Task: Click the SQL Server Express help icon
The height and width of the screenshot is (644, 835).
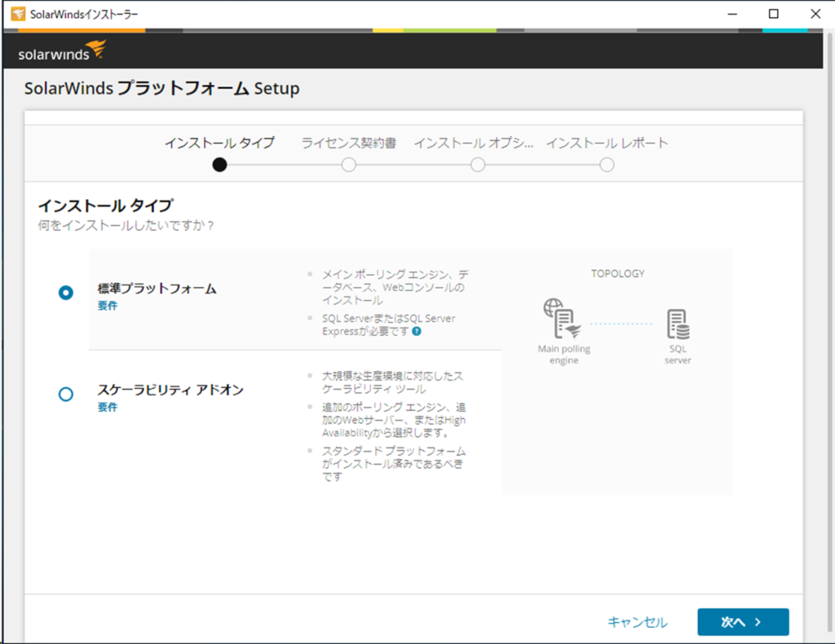Action: 417,332
